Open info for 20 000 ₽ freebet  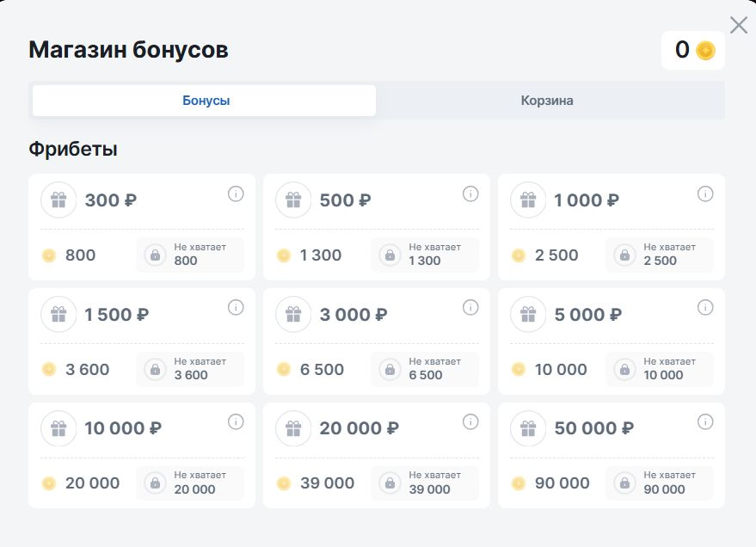tap(470, 421)
